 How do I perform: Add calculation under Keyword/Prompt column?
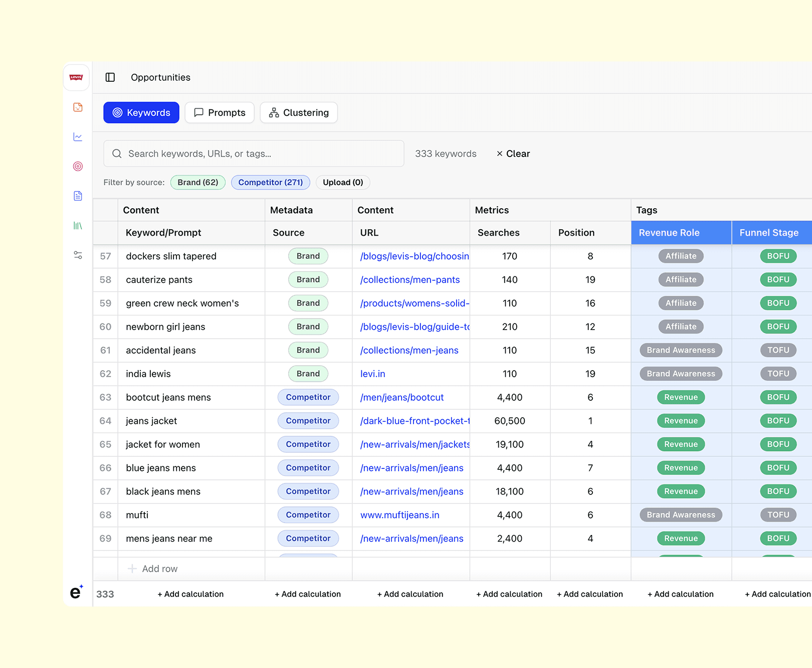click(190, 594)
